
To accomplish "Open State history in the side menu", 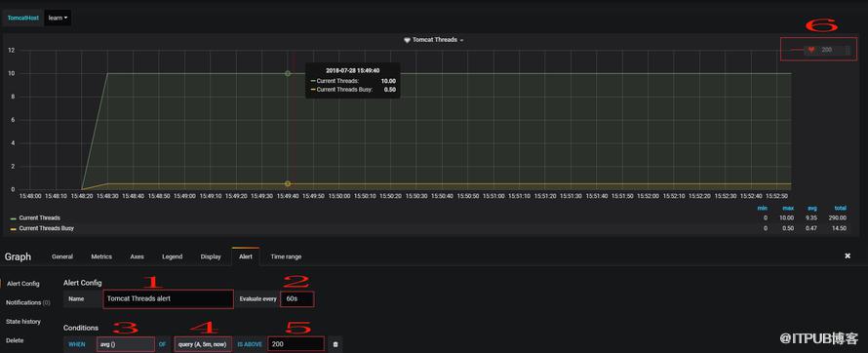I will pyautogui.click(x=23, y=322).
